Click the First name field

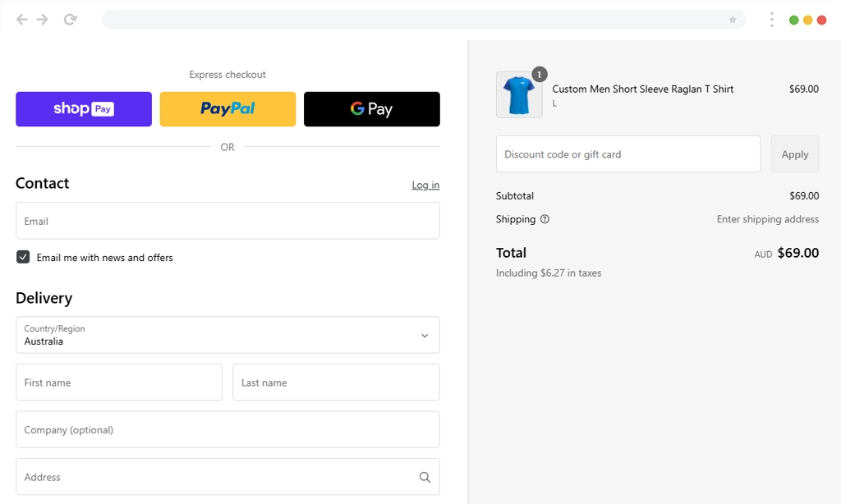[118, 382]
